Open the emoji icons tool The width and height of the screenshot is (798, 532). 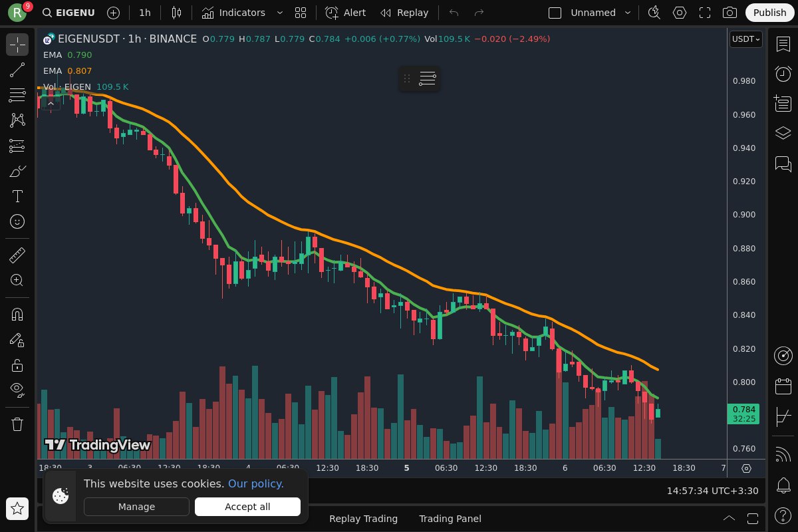click(x=17, y=221)
